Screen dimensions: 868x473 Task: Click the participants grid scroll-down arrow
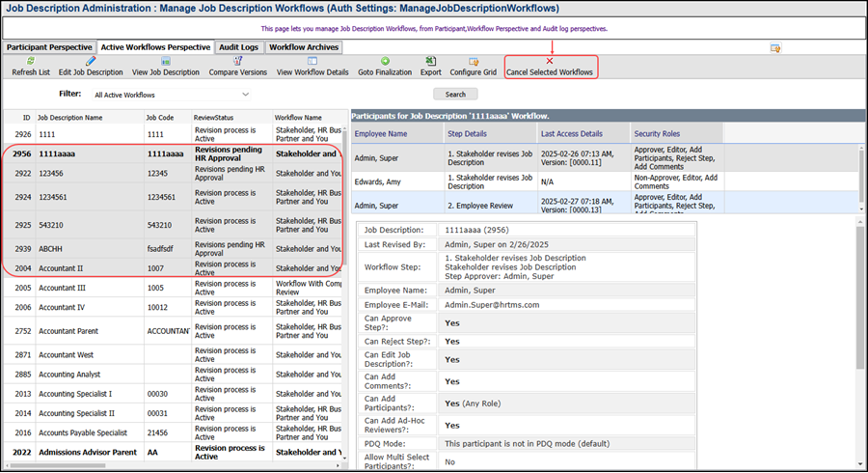click(x=861, y=209)
